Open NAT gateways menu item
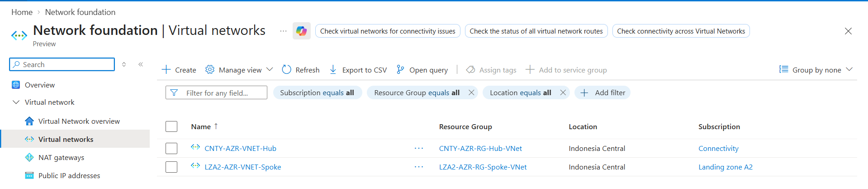 point(61,158)
